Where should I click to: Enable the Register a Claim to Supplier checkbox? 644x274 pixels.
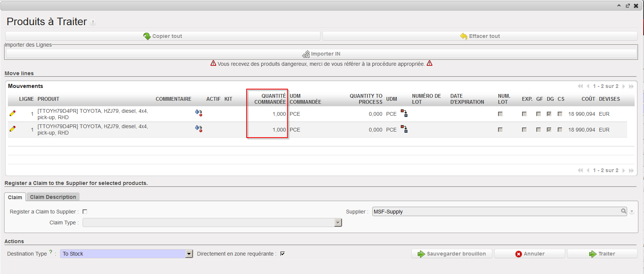tap(85, 212)
